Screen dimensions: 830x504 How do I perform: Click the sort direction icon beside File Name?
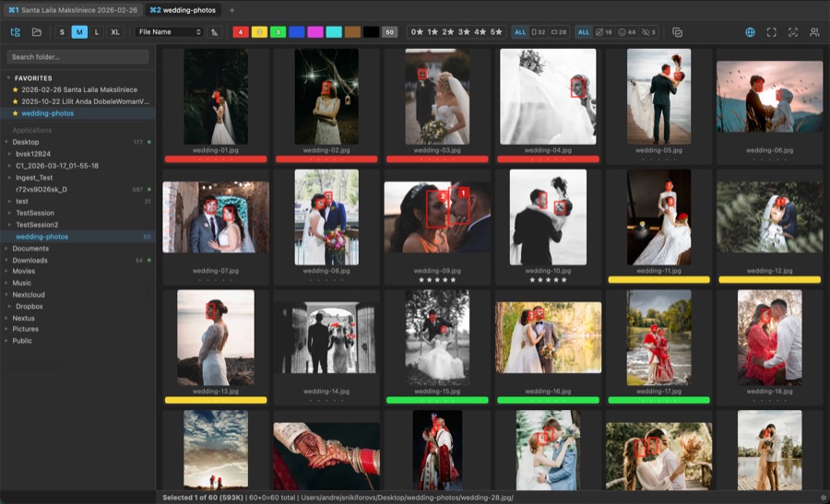point(215,32)
